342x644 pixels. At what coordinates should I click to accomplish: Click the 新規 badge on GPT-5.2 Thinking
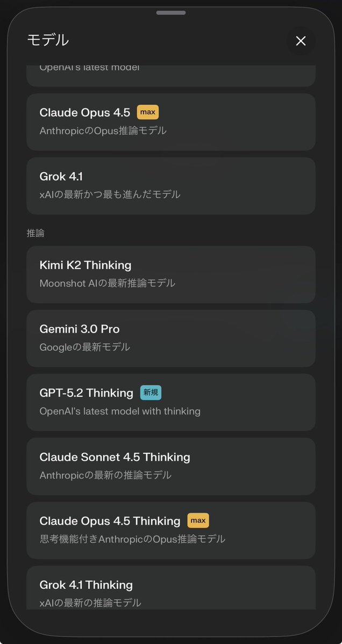click(x=151, y=393)
